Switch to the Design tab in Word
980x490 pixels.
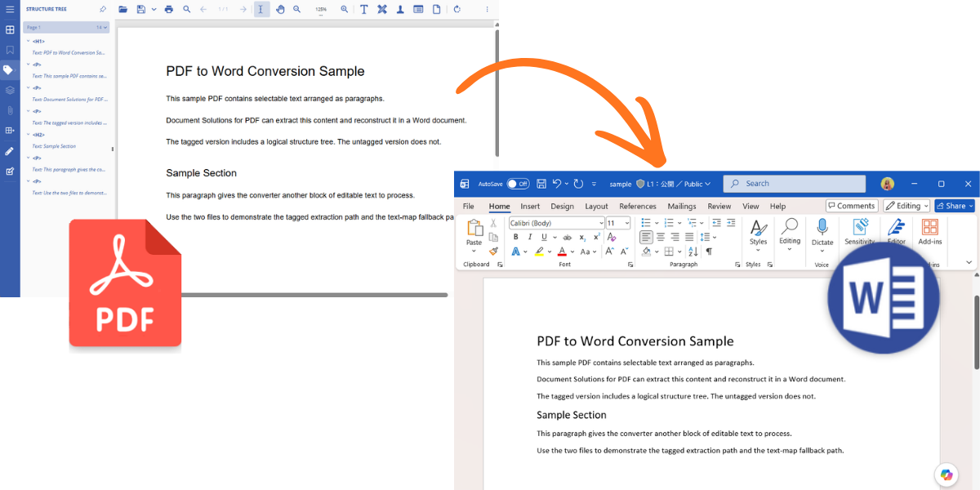562,207
